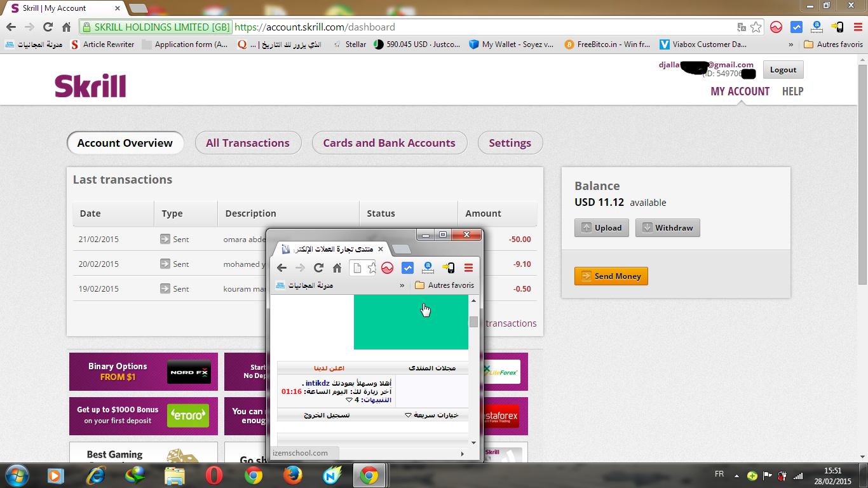Launch Opera from the taskbar
Image resolution: width=868 pixels, height=488 pixels.
214,475
